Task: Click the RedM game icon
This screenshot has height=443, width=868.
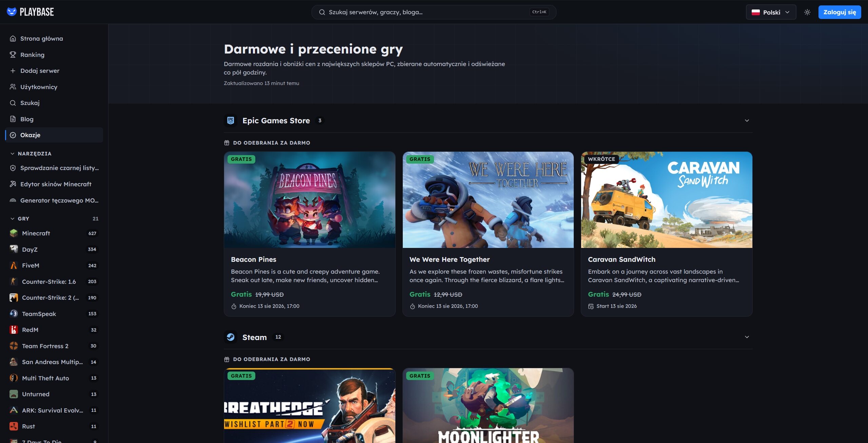Action: [14, 330]
